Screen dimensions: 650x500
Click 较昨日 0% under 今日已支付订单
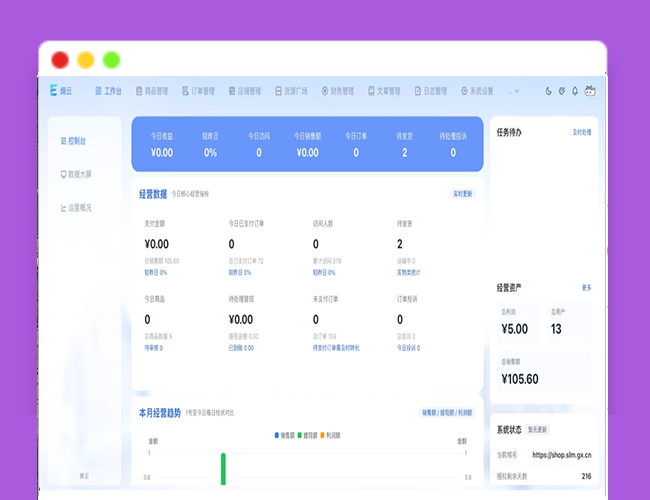tap(240, 272)
